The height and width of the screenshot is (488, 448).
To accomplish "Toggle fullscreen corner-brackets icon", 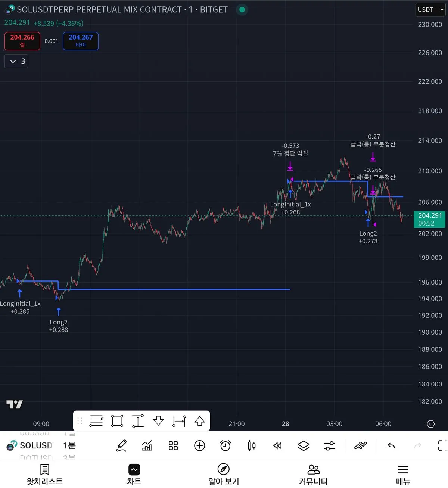I will [x=442, y=445].
